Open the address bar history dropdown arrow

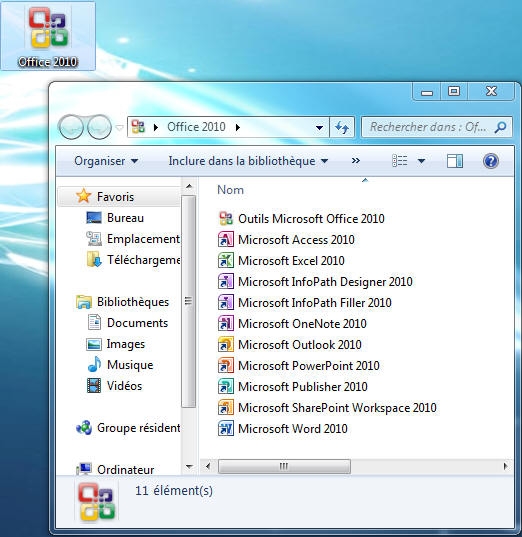[319, 127]
